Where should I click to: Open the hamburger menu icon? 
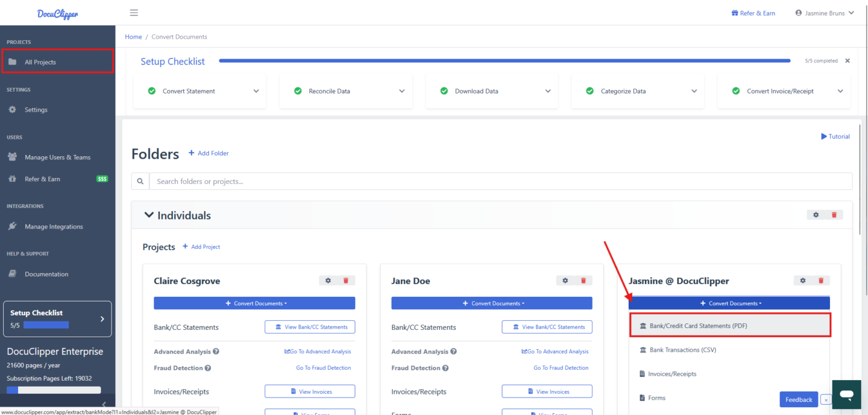[134, 13]
